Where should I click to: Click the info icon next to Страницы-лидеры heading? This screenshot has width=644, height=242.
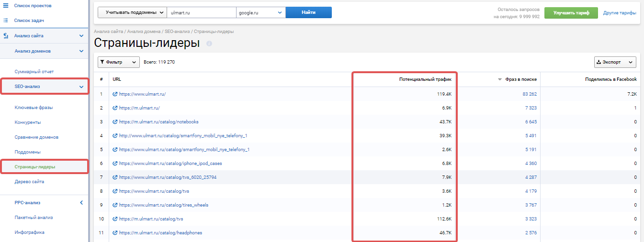209,44
